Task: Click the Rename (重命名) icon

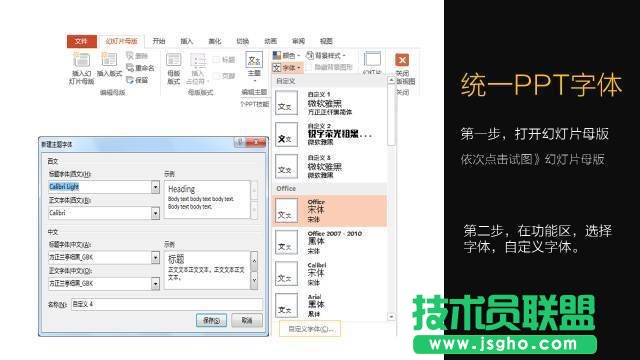Action: (130, 68)
